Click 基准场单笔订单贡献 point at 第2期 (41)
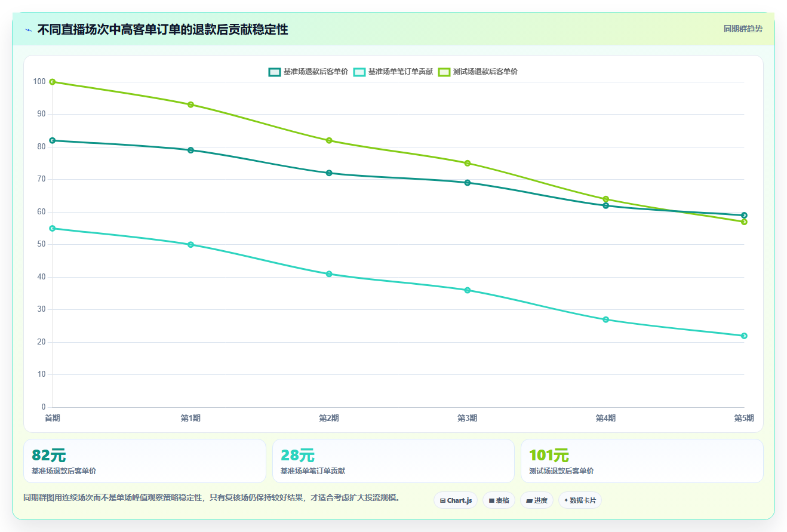The height and width of the screenshot is (532, 787). (329, 274)
